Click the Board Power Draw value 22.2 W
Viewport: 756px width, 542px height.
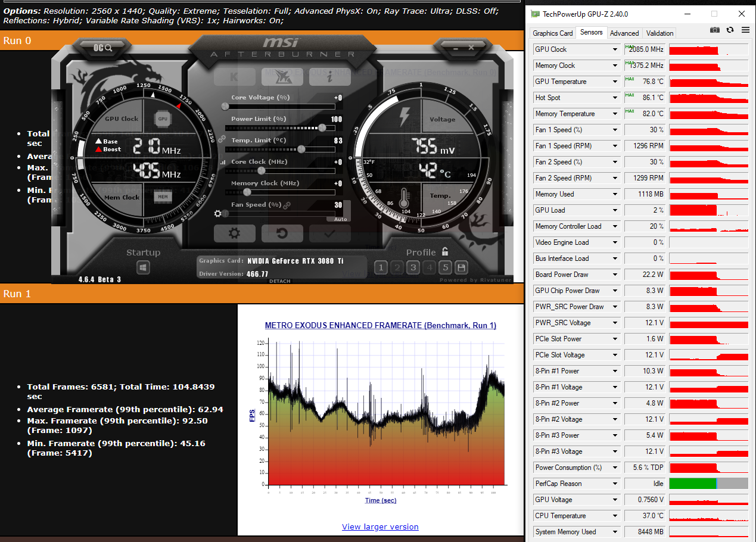coord(645,275)
